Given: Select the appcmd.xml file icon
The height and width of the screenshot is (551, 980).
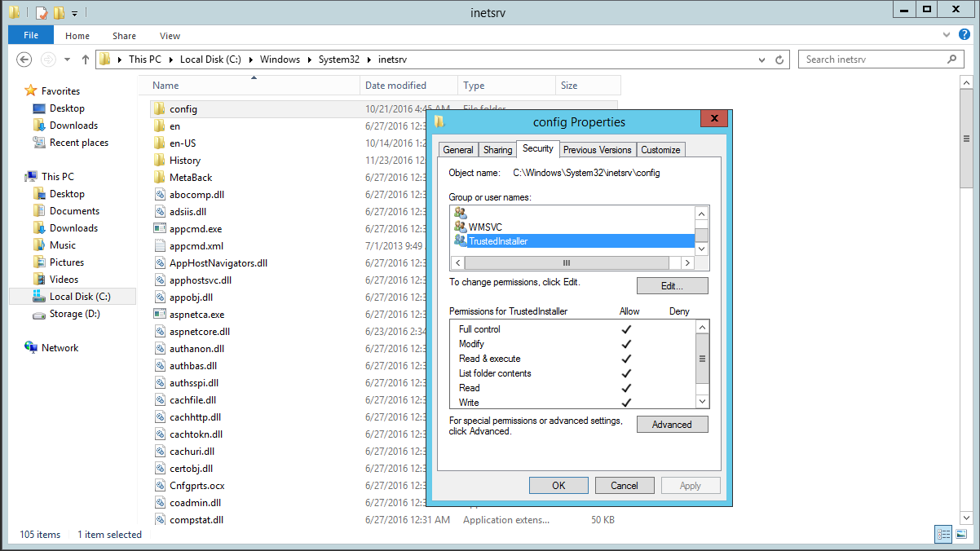Looking at the screenshot, I should coord(160,246).
